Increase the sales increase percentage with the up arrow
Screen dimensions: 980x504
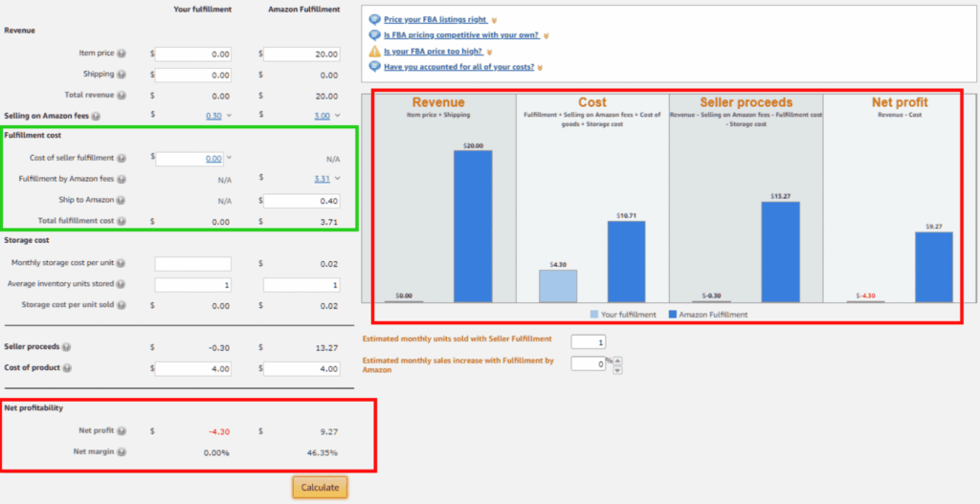click(617, 361)
